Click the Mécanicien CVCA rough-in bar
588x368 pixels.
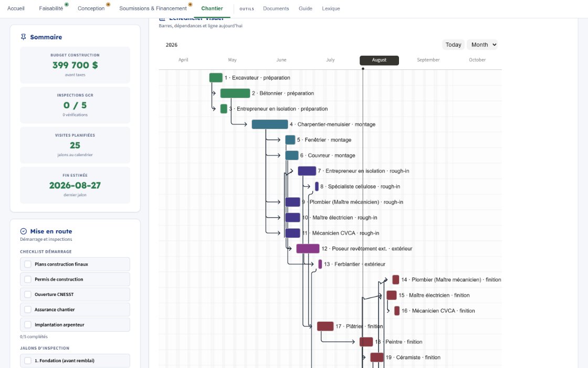(292, 233)
